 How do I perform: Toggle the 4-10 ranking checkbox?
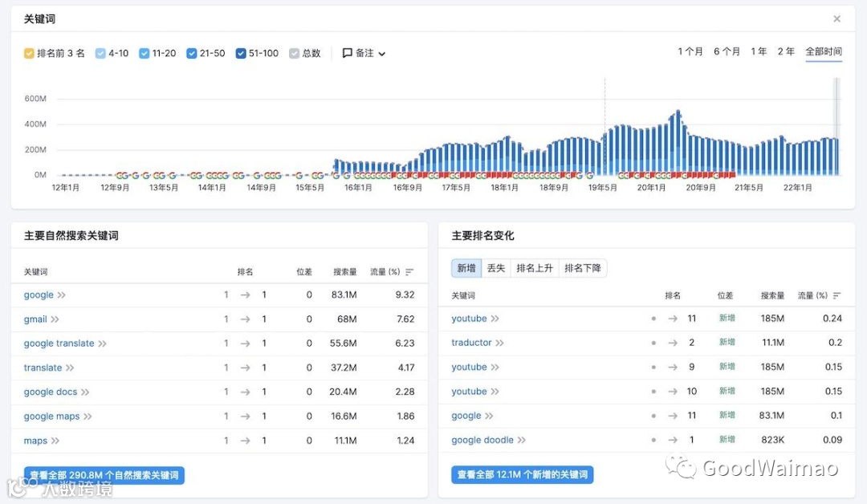[100, 54]
